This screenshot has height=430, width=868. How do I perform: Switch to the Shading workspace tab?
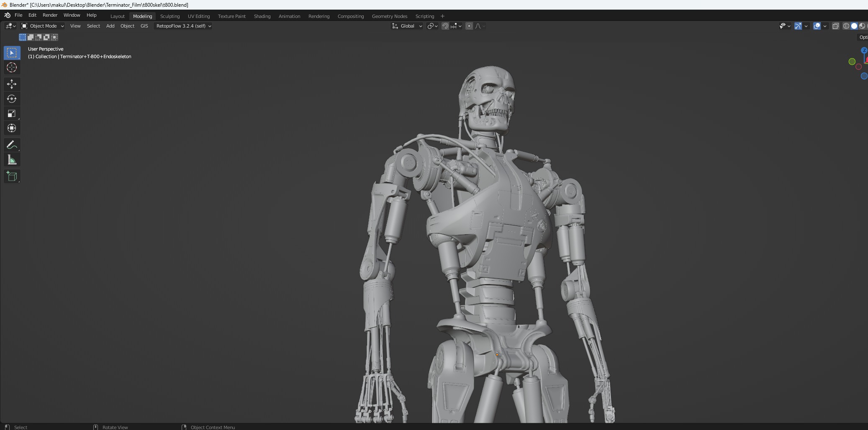pos(262,16)
